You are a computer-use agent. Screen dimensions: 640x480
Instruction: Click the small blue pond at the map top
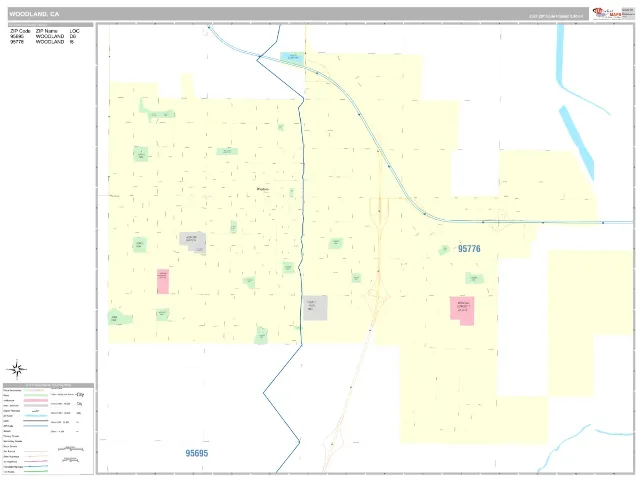point(292,57)
